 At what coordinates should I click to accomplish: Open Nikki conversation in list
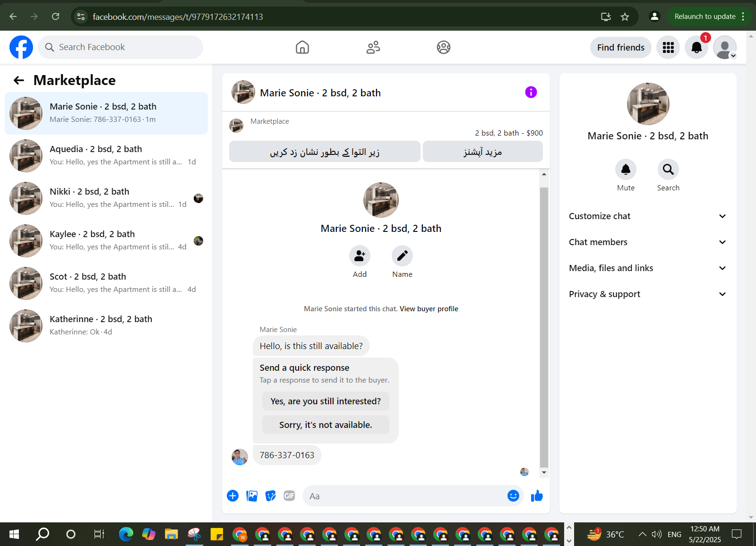(106, 198)
